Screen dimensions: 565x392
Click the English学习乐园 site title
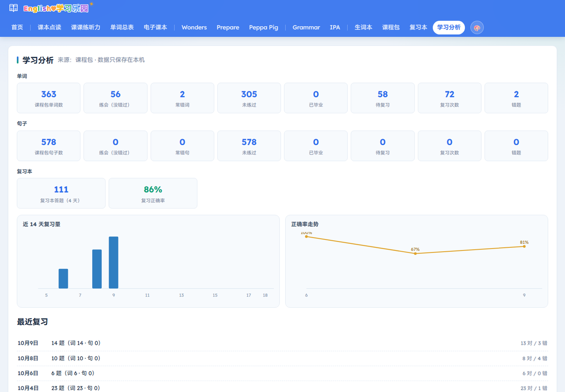point(56,8)
